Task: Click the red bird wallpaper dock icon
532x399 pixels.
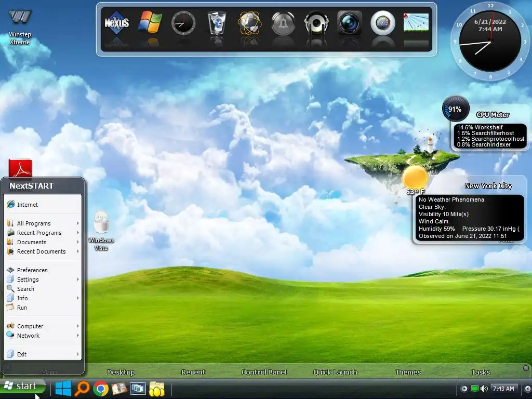Action: pos(416,22)
